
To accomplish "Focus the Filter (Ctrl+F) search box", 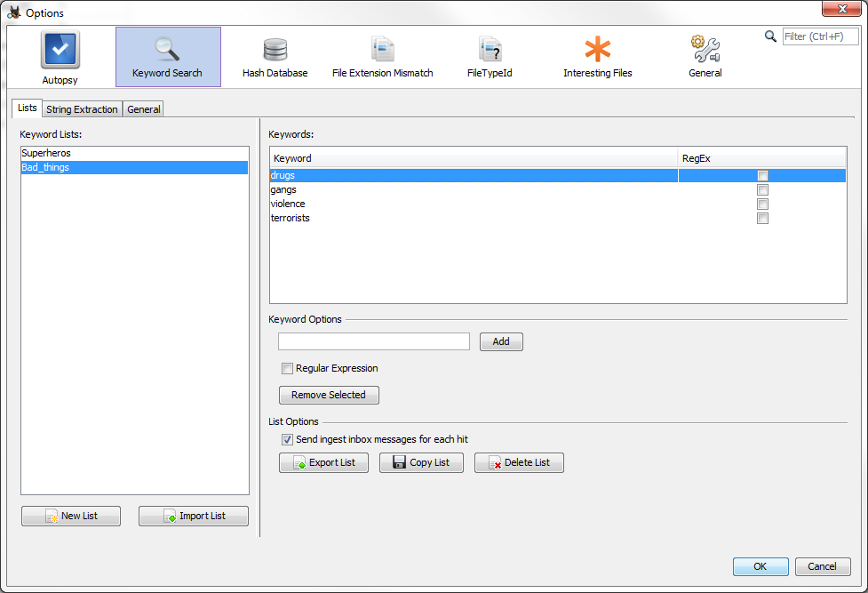I will point(820,36).
